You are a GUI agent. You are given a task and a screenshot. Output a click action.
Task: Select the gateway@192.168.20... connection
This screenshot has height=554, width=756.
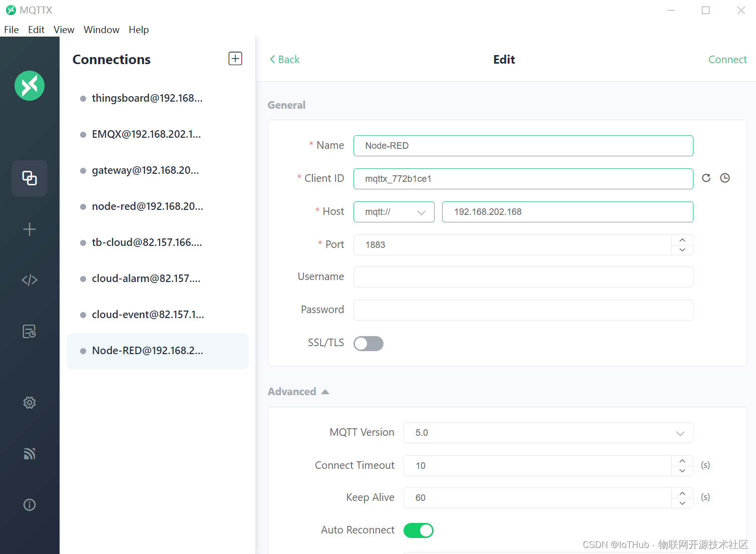pos(158,170)
